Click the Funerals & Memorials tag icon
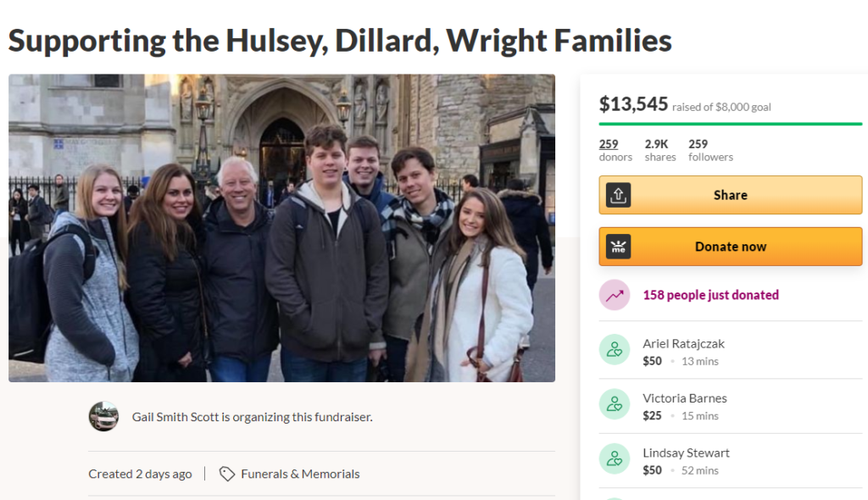Viewport: 868px width, 500px height. [227, 474]
